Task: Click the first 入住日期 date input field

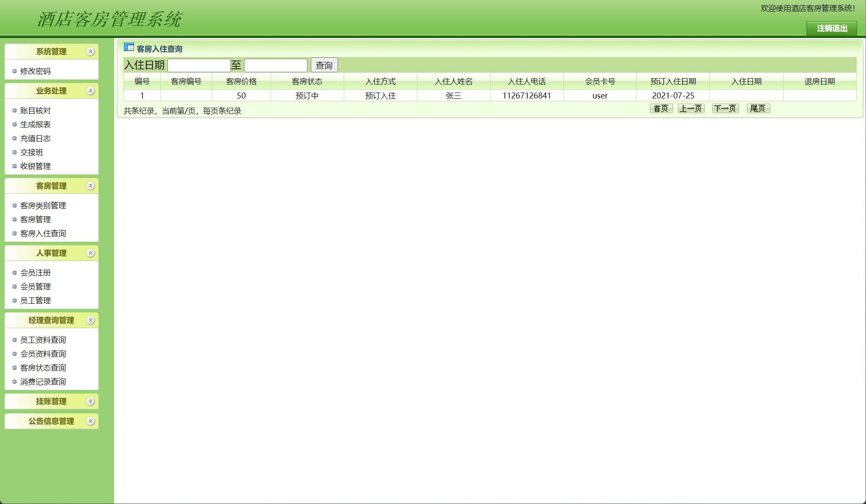Action: point(199,65)
